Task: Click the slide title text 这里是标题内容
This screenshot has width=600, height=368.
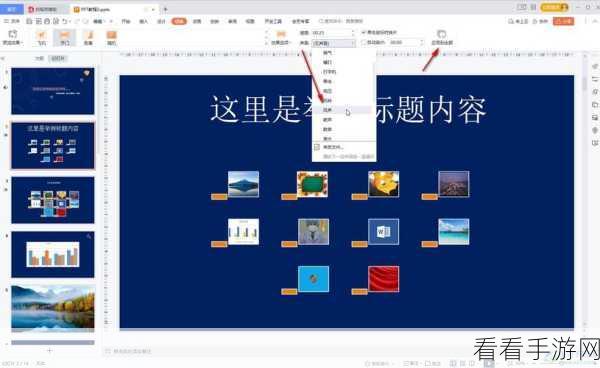Action: [x=348, y=110]
